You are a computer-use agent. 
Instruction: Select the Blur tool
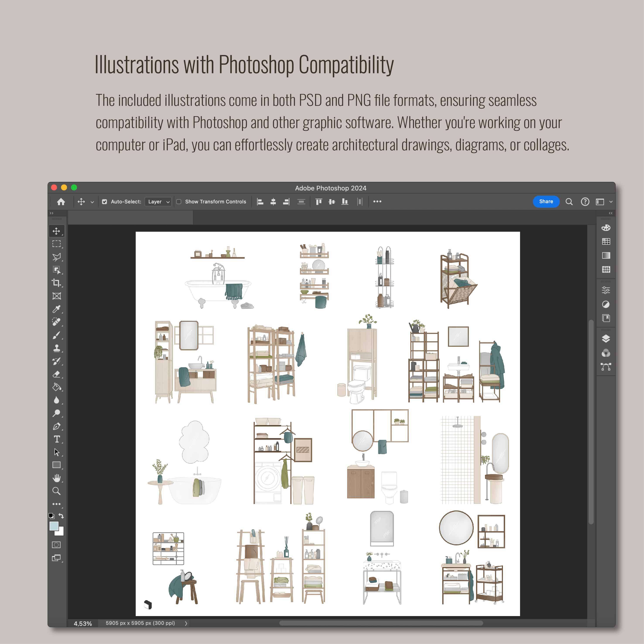coord(56,400)
